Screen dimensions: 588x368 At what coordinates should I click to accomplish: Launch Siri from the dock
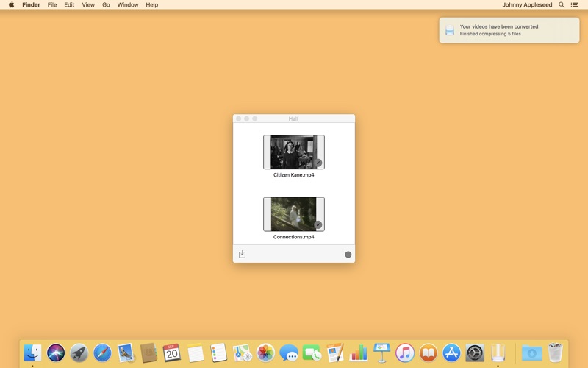click(x=56, y=353)
